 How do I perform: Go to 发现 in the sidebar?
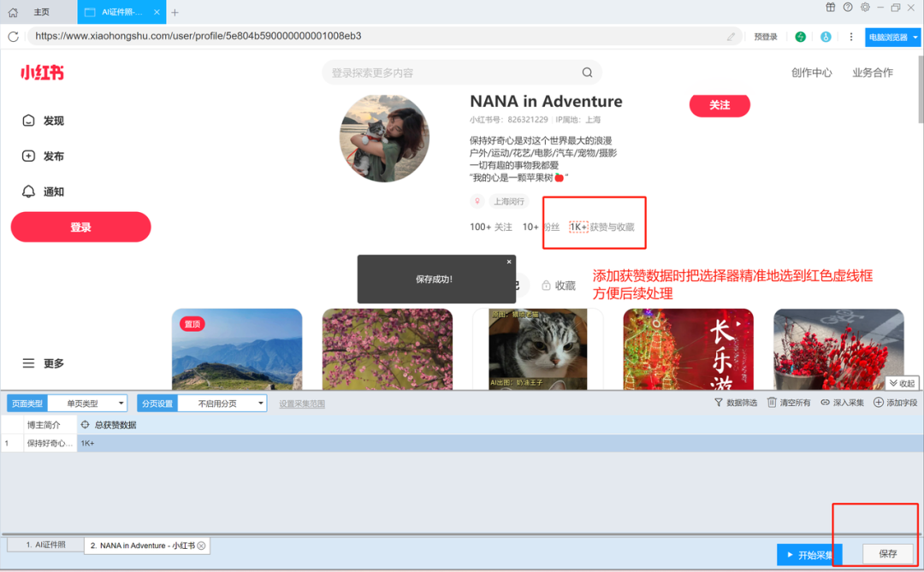pyautogui.click(x=43, y=121)
